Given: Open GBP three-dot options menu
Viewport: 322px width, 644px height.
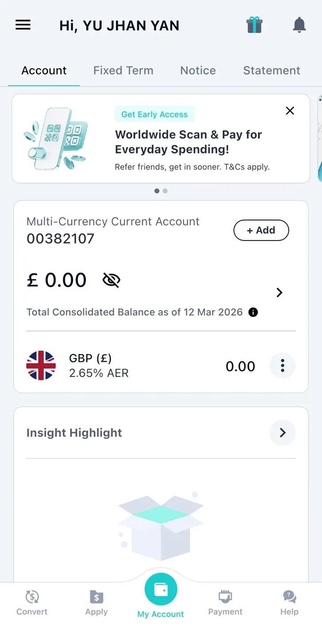Looking at the screenshot, I should [283, 366].
